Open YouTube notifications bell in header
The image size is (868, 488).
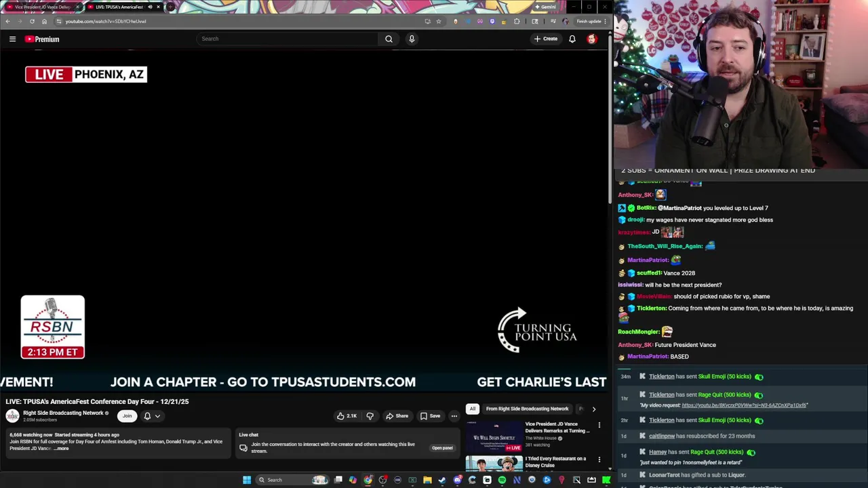tap(572, 39)
